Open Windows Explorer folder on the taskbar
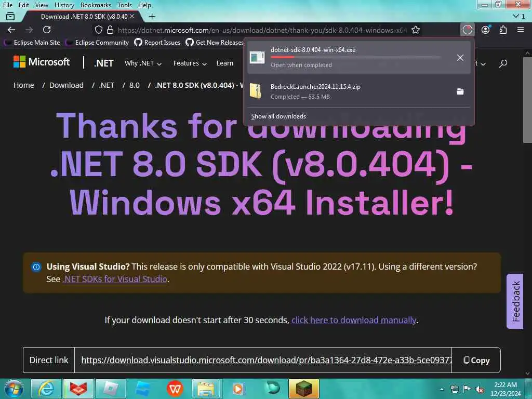The image size is (532, 399). 206,389
